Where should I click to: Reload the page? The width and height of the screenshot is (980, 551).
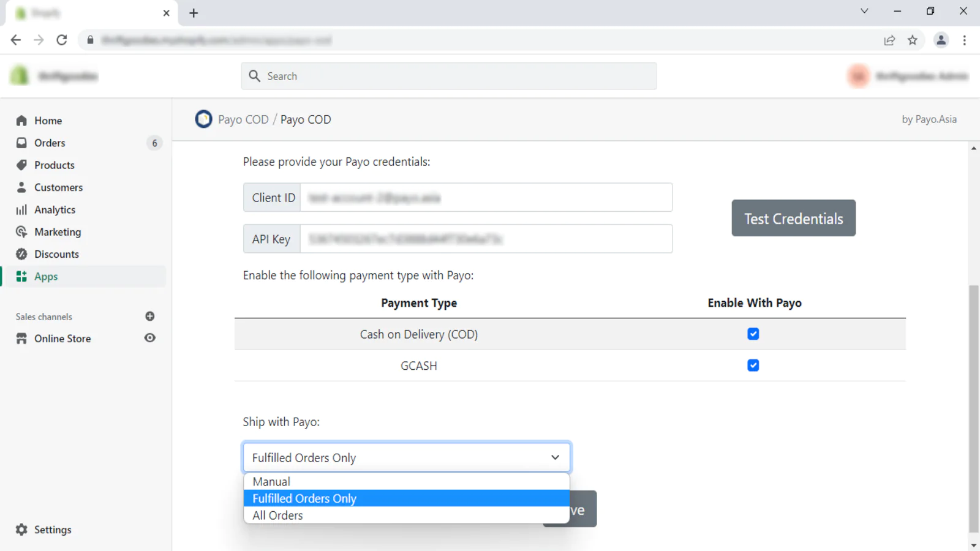click(62, 40)
